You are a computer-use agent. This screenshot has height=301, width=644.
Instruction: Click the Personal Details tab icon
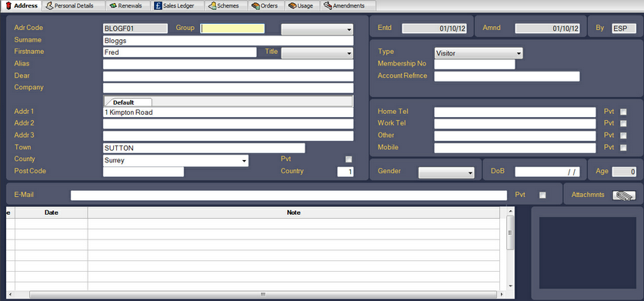(49, 5)
